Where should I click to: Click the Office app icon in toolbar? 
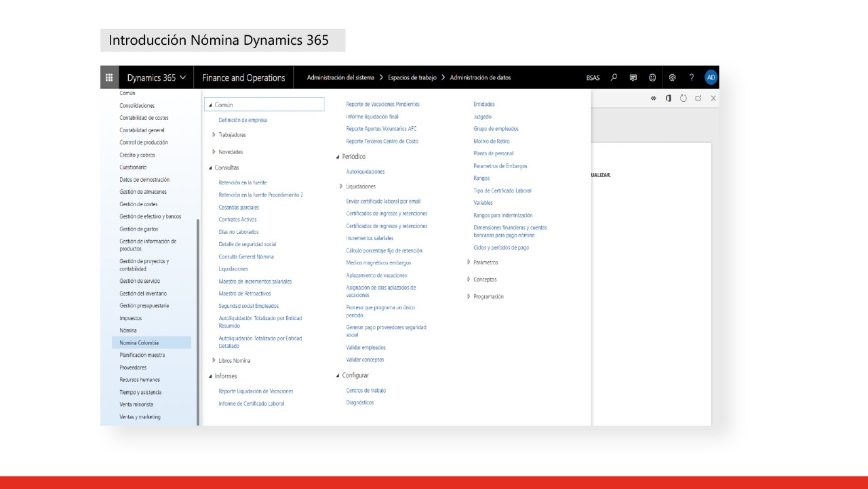click(x=669, y=98)
